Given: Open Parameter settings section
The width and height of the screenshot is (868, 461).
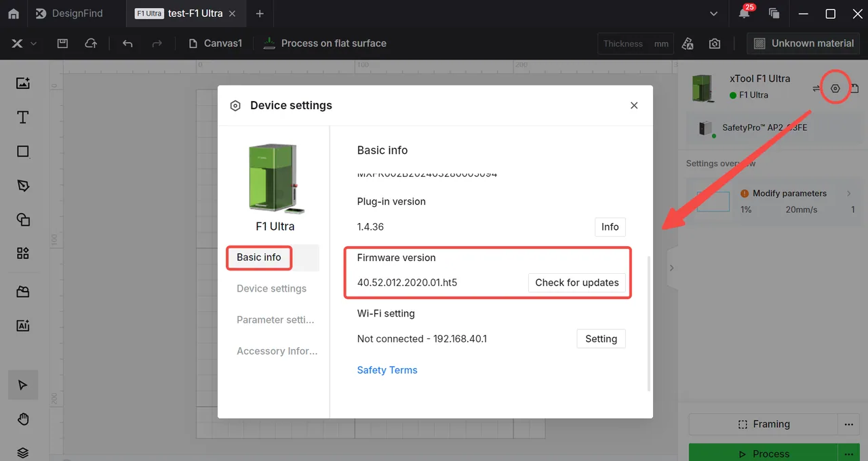Looking at the screenshot, I should (x=275, y=320).
